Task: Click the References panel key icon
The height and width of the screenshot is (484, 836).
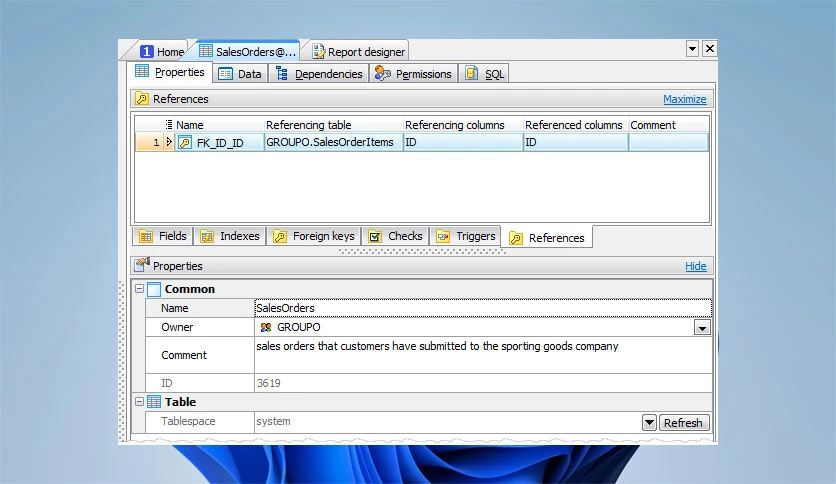Action: tap(142, 99)
